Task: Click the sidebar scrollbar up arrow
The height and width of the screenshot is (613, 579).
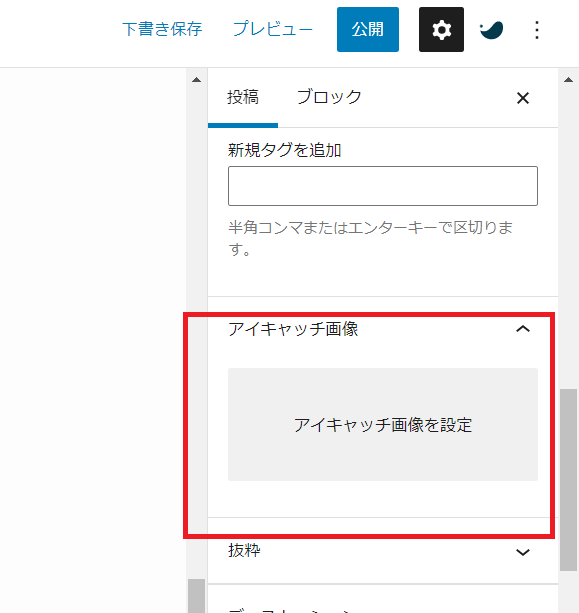Action: point(568,80)
